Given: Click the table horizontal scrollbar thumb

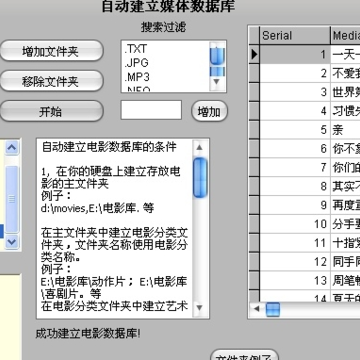Looking at the screenshot, I should click(273, 309).
